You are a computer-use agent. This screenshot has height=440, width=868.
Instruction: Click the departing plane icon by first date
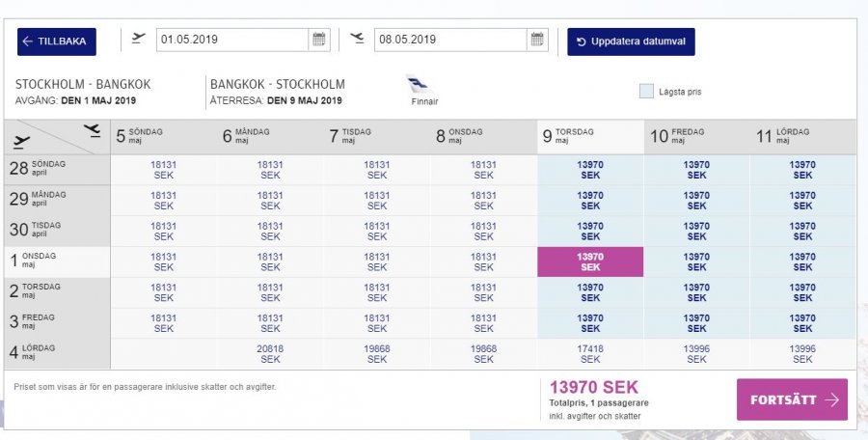[x=139, y=39]
